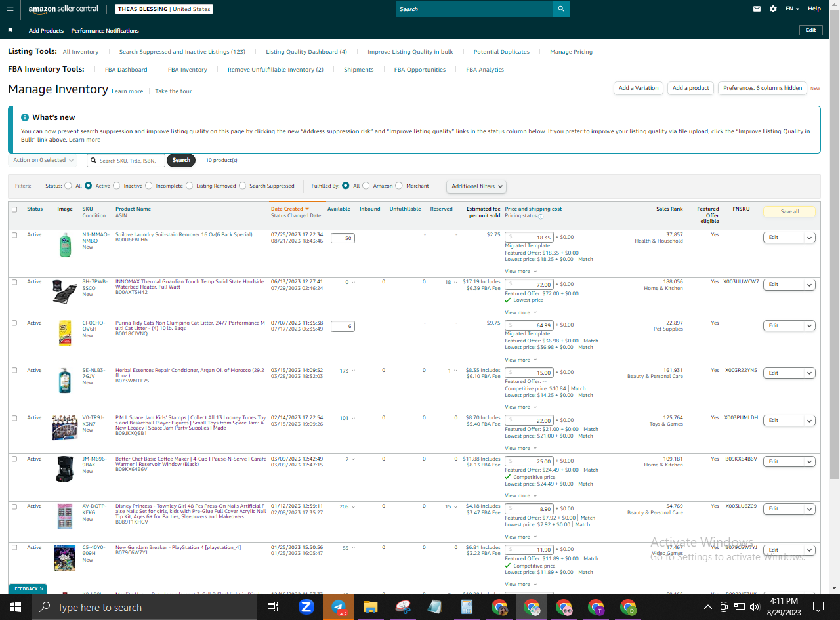This screenshot has width=840, height=620.
Task: Expand available quantity 173 for Herbal Essences
Action: (x=347, y=371)
